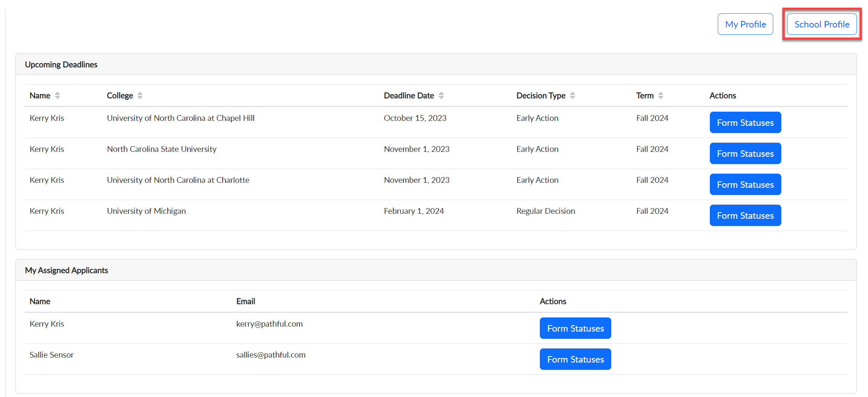Open Form Statuses for Sallie Sensor

pyautogui.click(x=575, y=359)
